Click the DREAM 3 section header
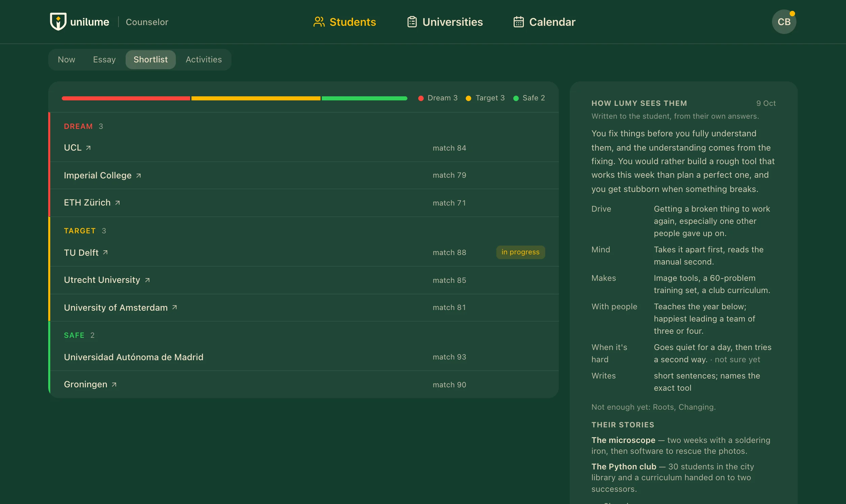 (83, 127)
